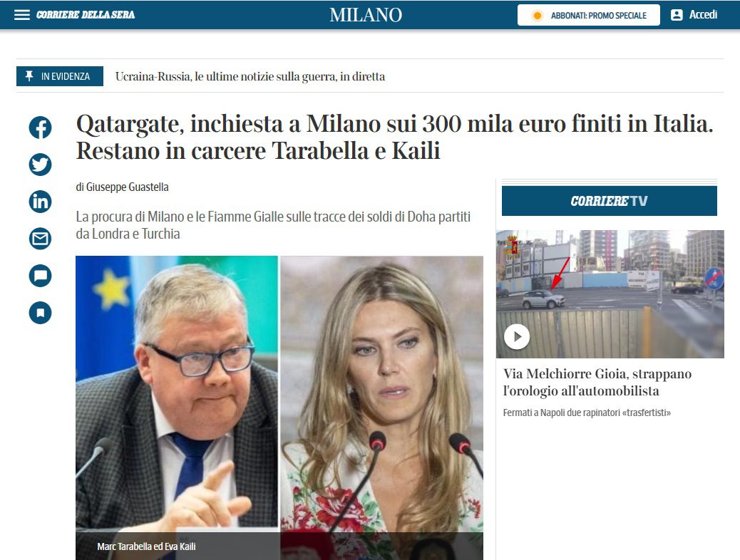This screenshot has height=560, width=740.
Task: Click the Accedi login text
Action: [703, 15]
